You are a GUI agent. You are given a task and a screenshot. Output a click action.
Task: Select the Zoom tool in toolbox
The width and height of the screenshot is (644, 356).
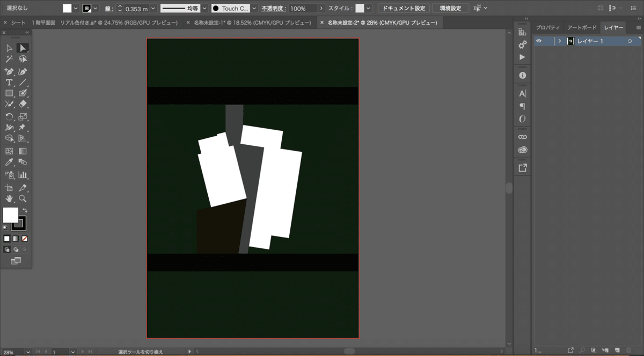click(x=23, y=198)
